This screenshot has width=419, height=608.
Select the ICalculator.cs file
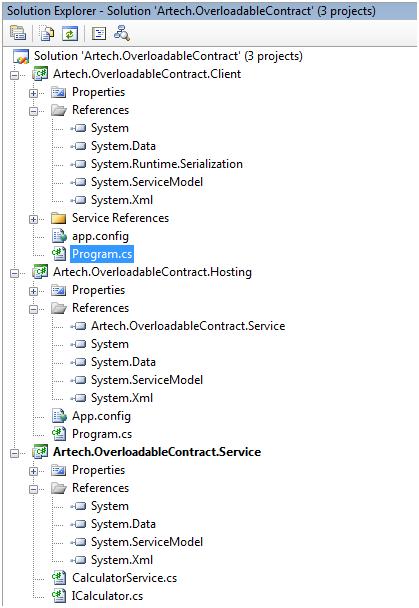point(107,596)
